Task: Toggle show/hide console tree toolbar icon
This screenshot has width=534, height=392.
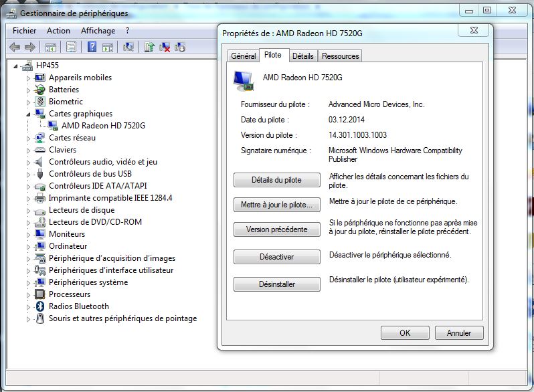Action: pyautogui.click(x=51, y=47)
